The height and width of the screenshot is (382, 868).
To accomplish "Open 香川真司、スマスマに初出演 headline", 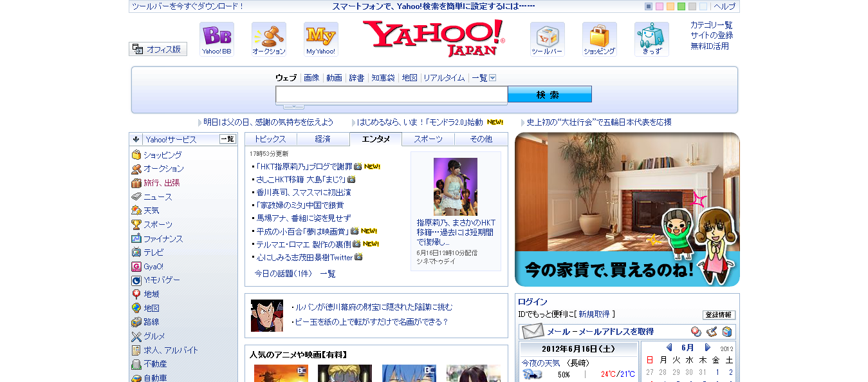I will coord(304,193).
